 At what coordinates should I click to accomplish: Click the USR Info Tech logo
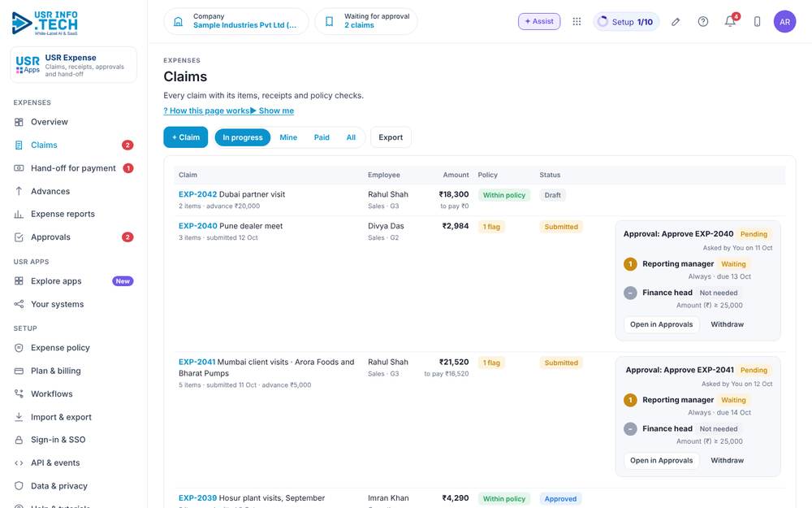(x=45, y=23)
